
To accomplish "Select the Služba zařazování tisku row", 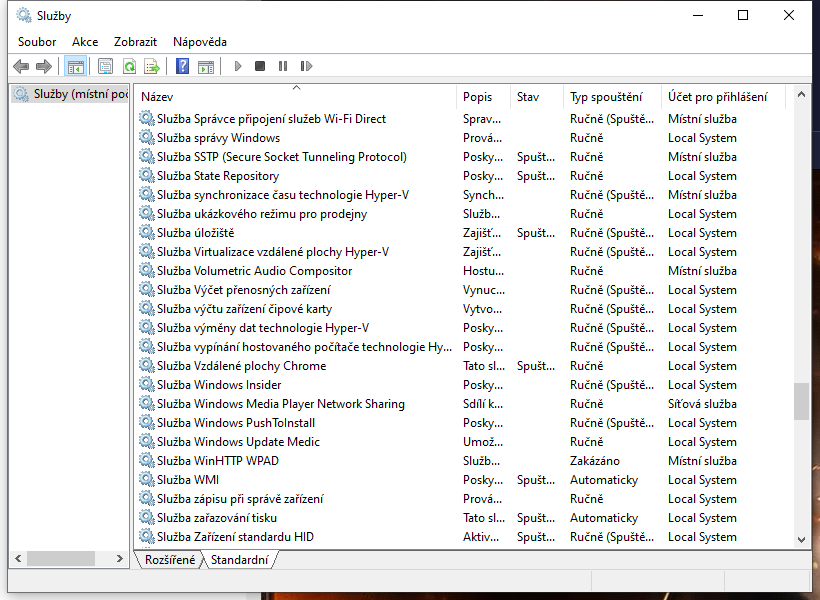I will click(460, 518).
